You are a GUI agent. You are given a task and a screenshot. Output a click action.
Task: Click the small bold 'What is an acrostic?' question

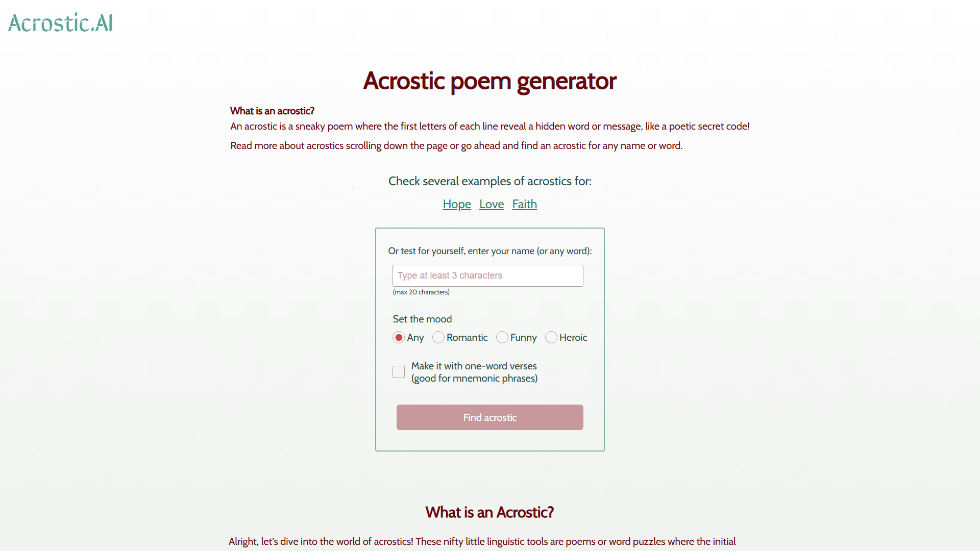pos(272,111)
